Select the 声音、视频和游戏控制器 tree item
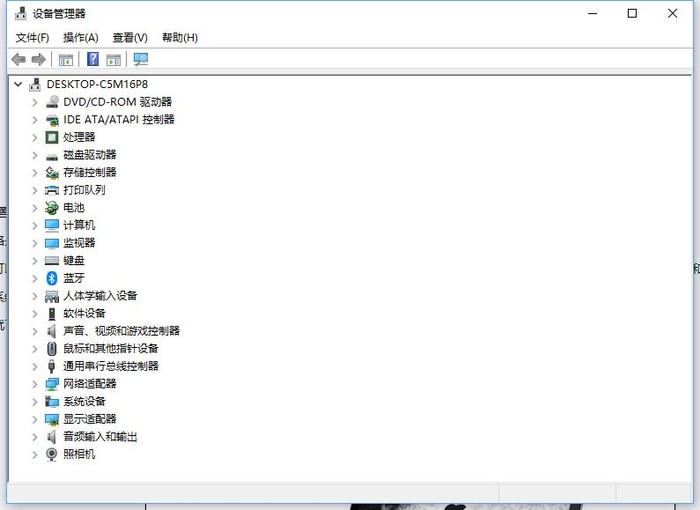 tap(121, 331)
